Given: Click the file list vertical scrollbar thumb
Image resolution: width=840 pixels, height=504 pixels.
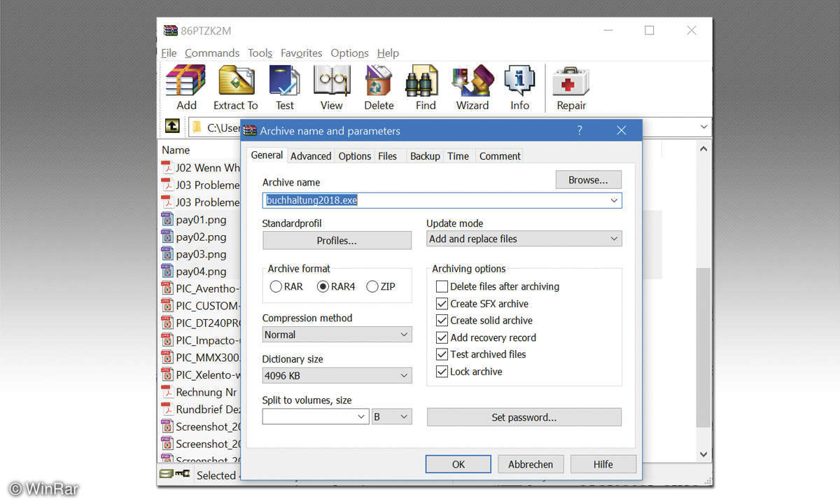Looking at the screenshot, I should (x=703, y=347).
